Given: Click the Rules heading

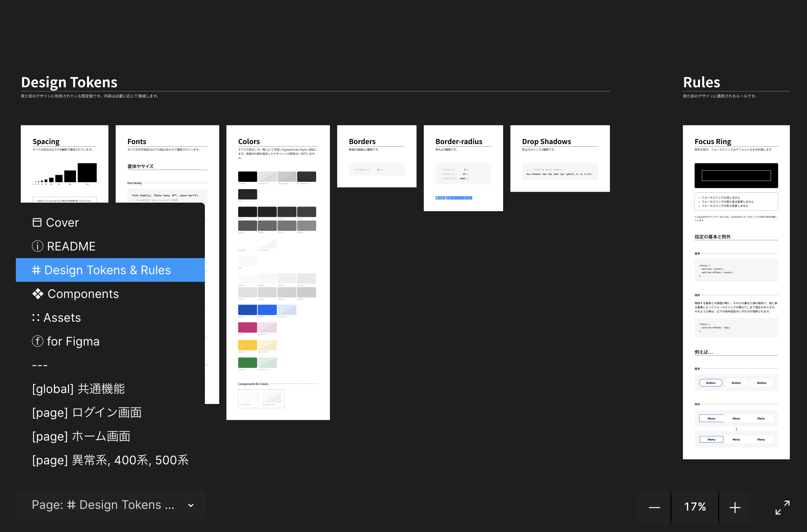Looking at the screenshot, I should click(701, 83).
